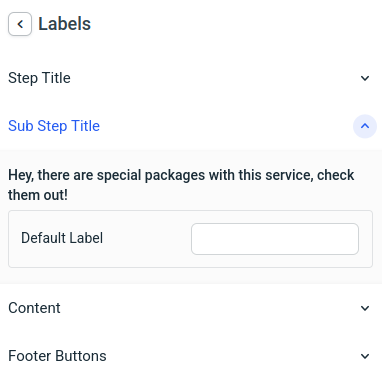Open the Content section via its down chevron

pos(365,308)
